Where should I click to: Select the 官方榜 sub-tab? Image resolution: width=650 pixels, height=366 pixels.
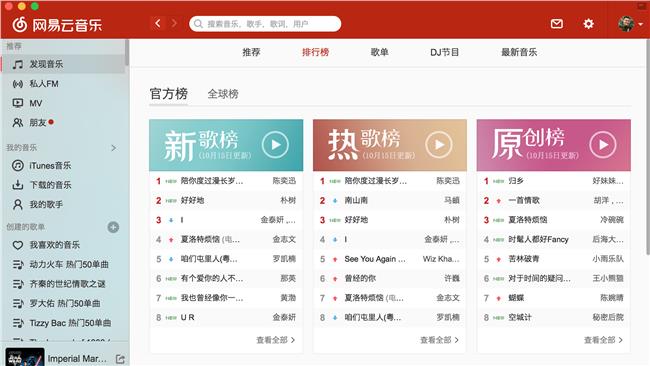pos(169,94)
